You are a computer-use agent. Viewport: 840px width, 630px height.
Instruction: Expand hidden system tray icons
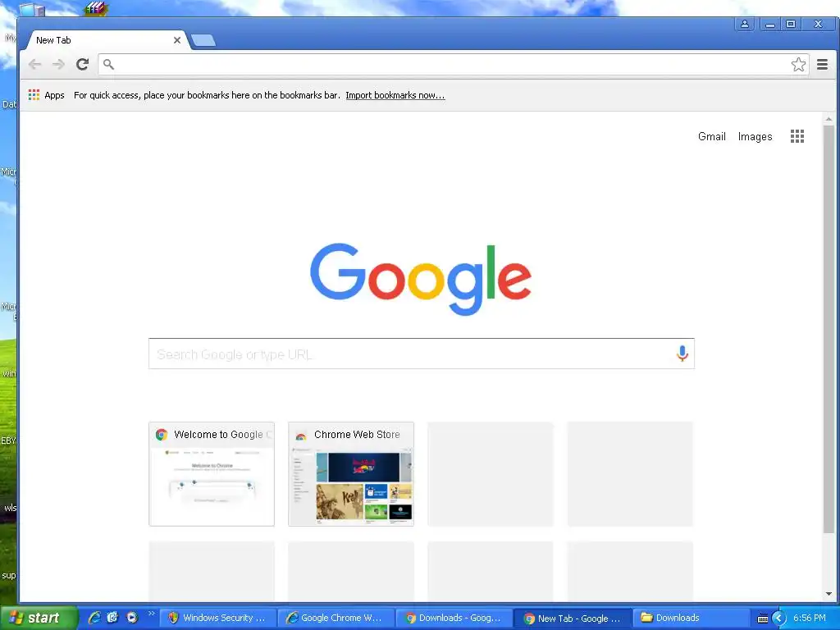pos(779,619)
